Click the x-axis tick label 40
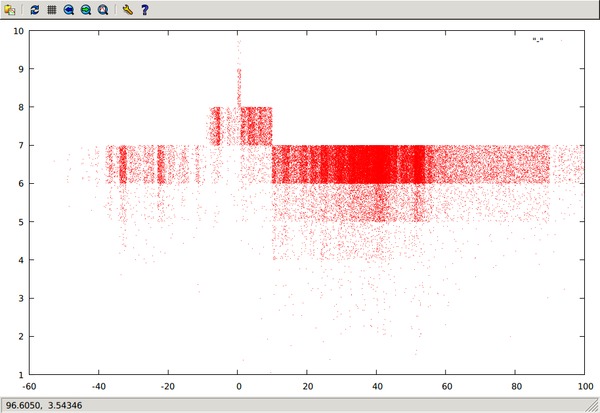 [x=377, y=385]
